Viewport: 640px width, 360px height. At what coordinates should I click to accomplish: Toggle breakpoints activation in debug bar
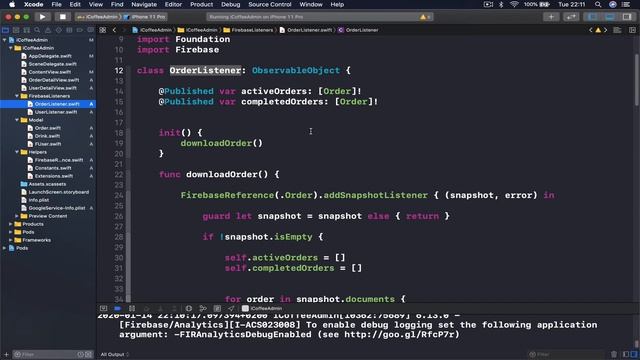coord(118,309)
